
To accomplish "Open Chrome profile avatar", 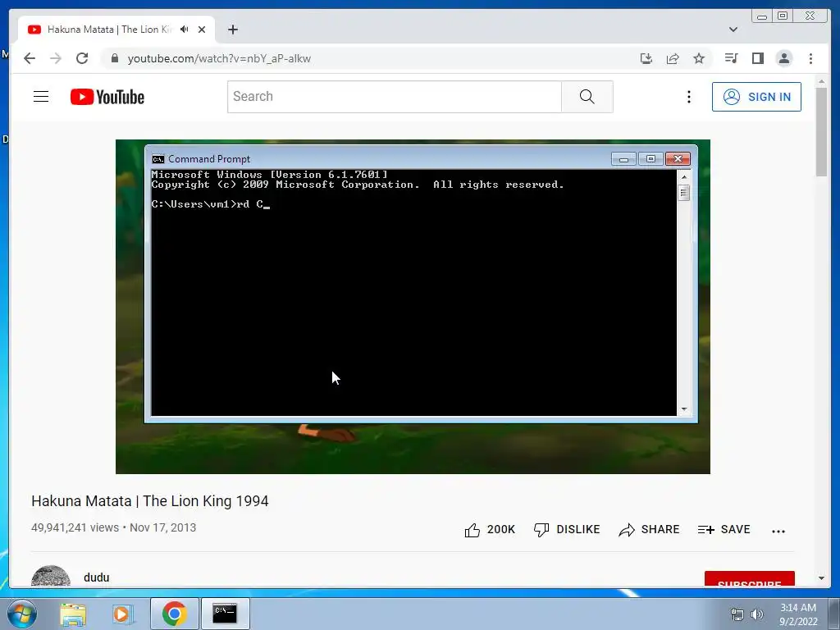I will (783, 58).
